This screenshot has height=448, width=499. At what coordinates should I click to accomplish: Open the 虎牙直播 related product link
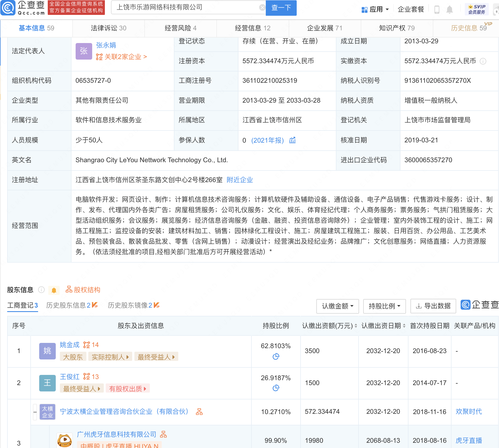click(469, 441)
